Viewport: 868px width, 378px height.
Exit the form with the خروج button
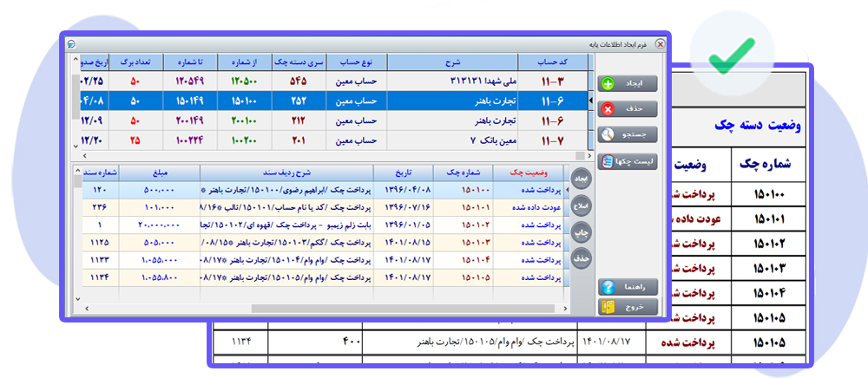click(628, 306)
